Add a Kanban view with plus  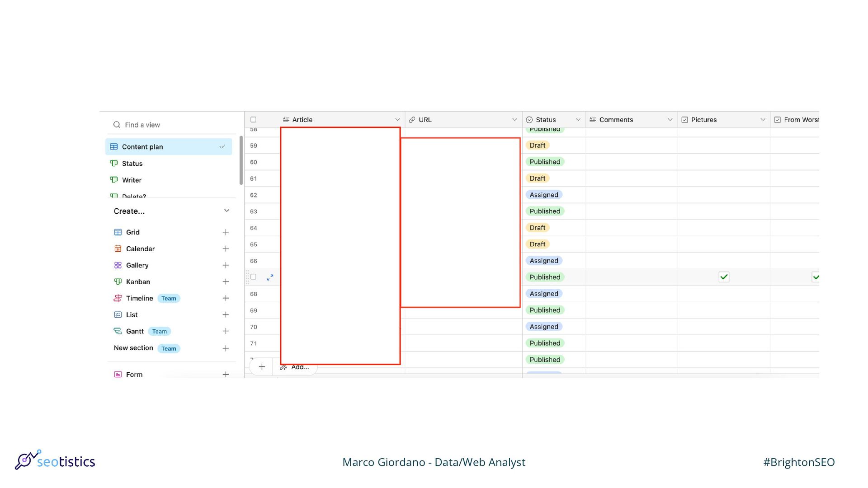tap(226, 282)
